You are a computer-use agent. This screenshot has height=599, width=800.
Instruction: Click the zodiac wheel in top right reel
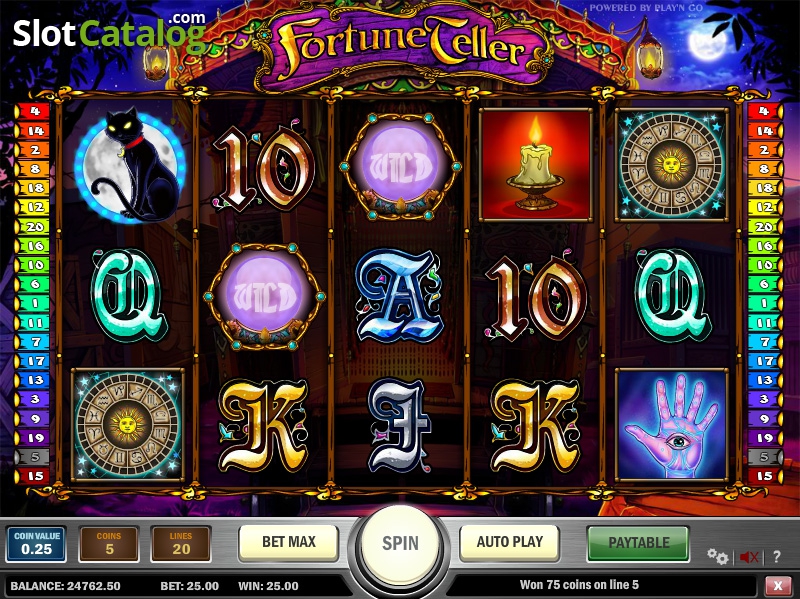pos(671,165)
